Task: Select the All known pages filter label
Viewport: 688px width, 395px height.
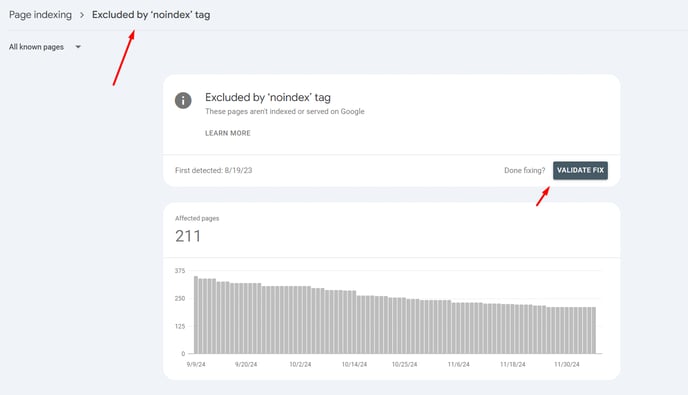Action: (x=36, y=47)
